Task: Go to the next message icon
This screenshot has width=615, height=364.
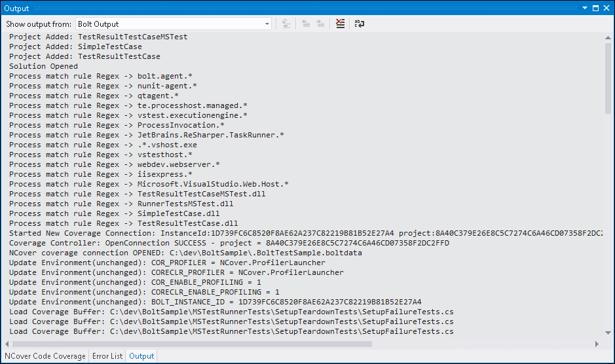Action: tap(320, 24)
